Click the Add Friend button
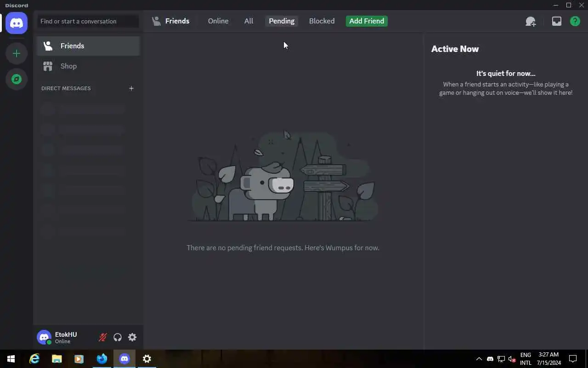 point(367,21)
